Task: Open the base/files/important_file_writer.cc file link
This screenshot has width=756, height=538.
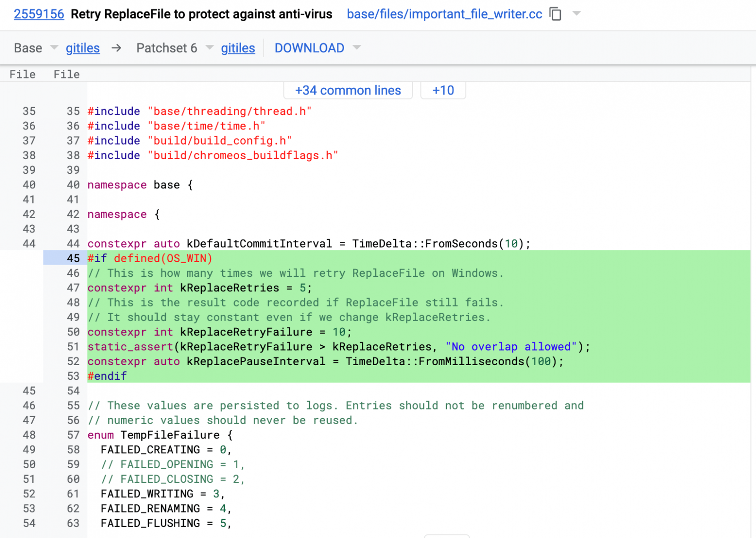Action: (444, 14)
